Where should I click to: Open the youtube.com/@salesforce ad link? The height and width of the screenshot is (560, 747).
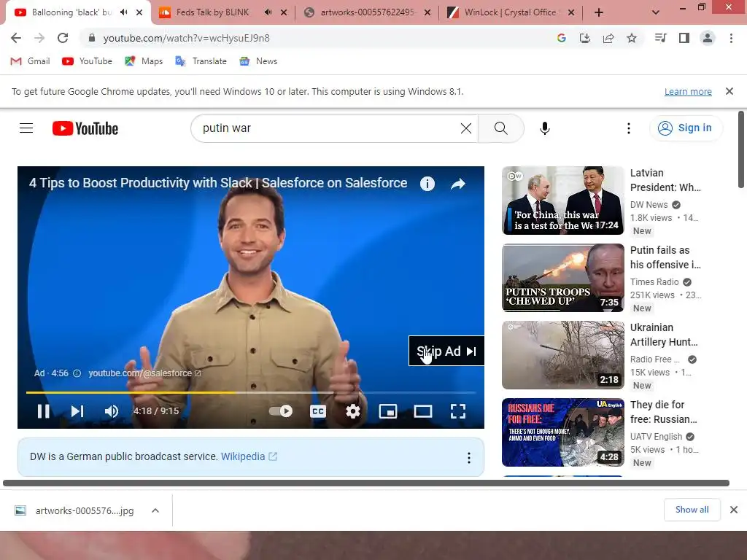pyautogui.click(x=144, y=373)
